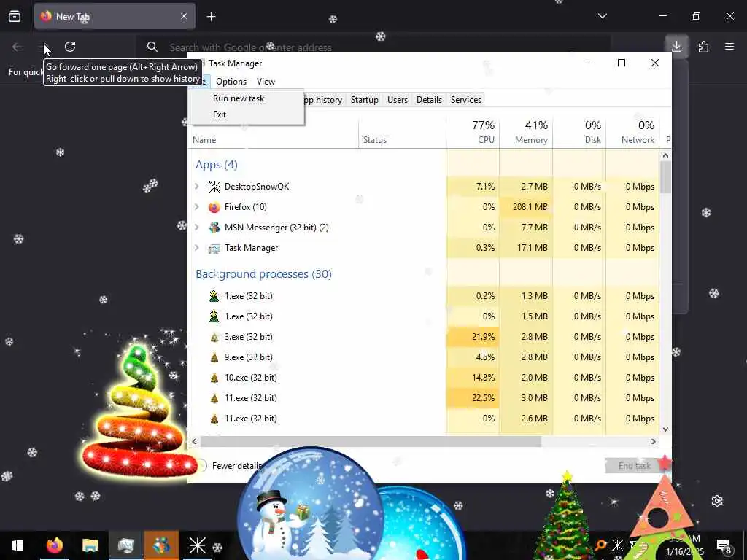Screen dimensions: 747x560
Task: Click the 10.exe tree icon
Action: pos(214,378)
